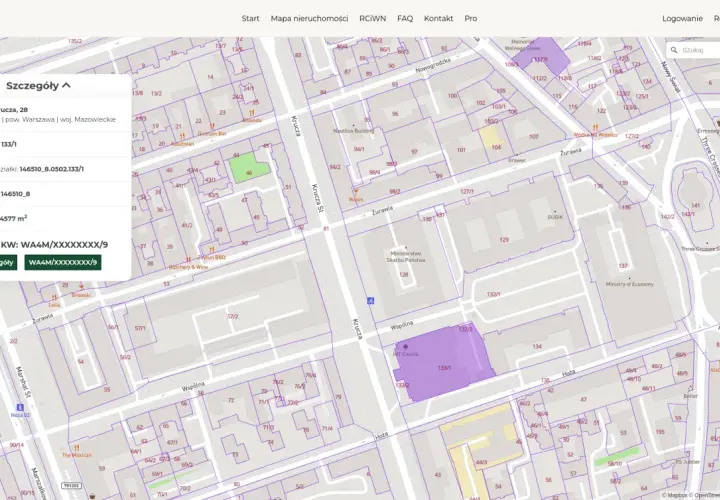Open the Start menu item
720x500 pixels.
[250, 18]
